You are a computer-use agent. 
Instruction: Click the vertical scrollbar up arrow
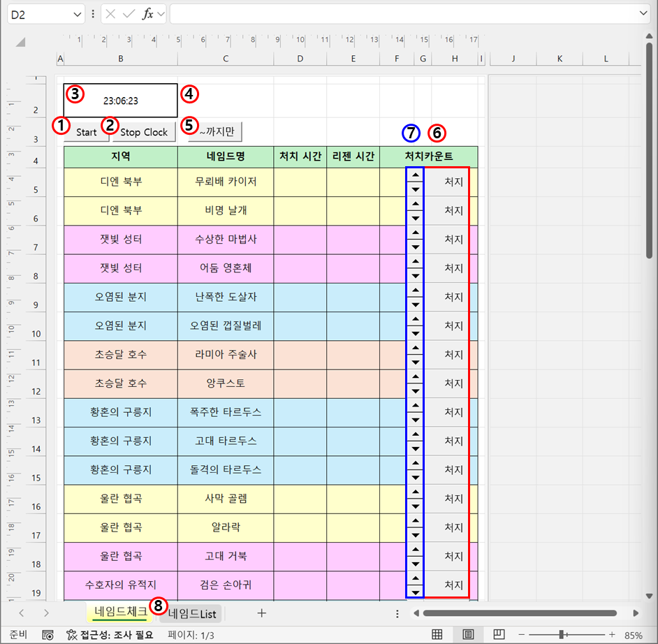pos(649,36)
